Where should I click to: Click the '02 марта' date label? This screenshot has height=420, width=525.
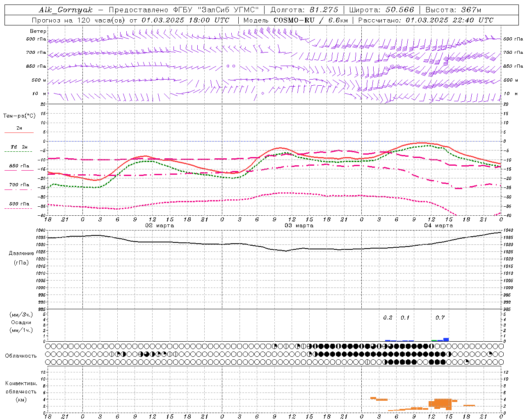pos(160,226)
